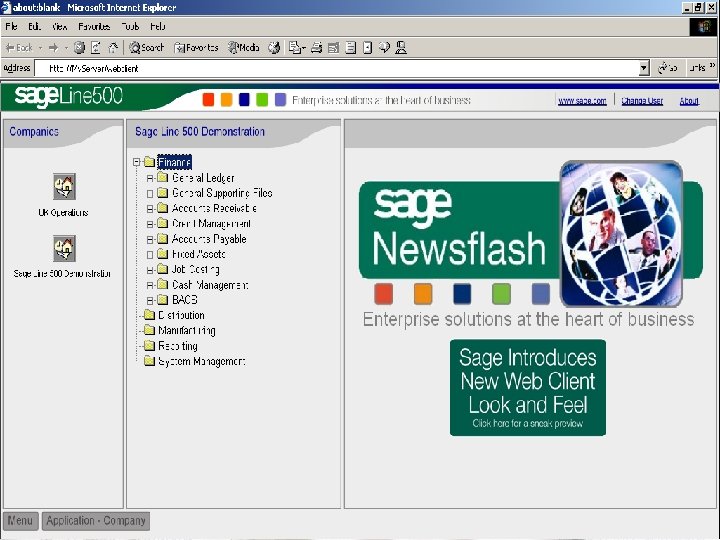Image resolution: width=720 pixels, height=540 pixels.
Task: Open the Favorites toolbar button
Action: [x=196, y=47]
